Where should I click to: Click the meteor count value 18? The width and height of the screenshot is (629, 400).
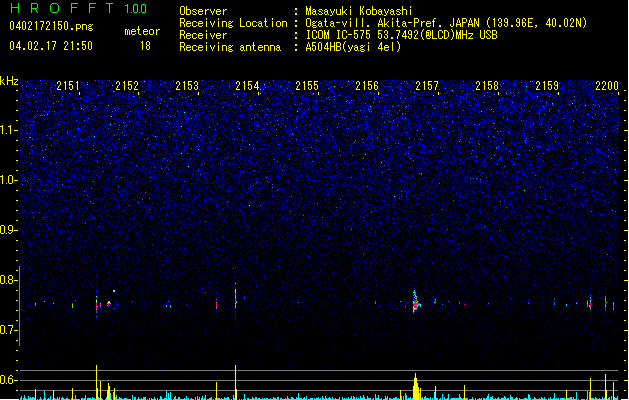[x=145, y=46]
